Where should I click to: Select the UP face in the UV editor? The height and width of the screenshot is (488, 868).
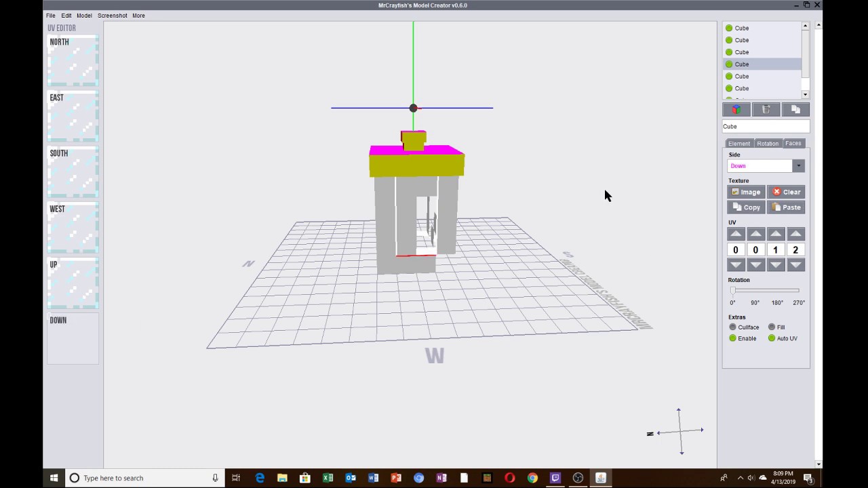pos(73,283)
